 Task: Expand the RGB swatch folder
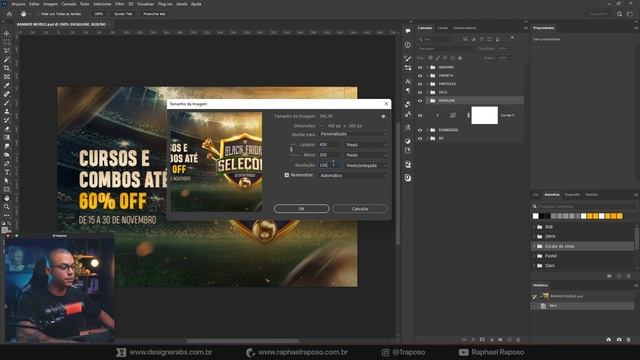point(534,227)
